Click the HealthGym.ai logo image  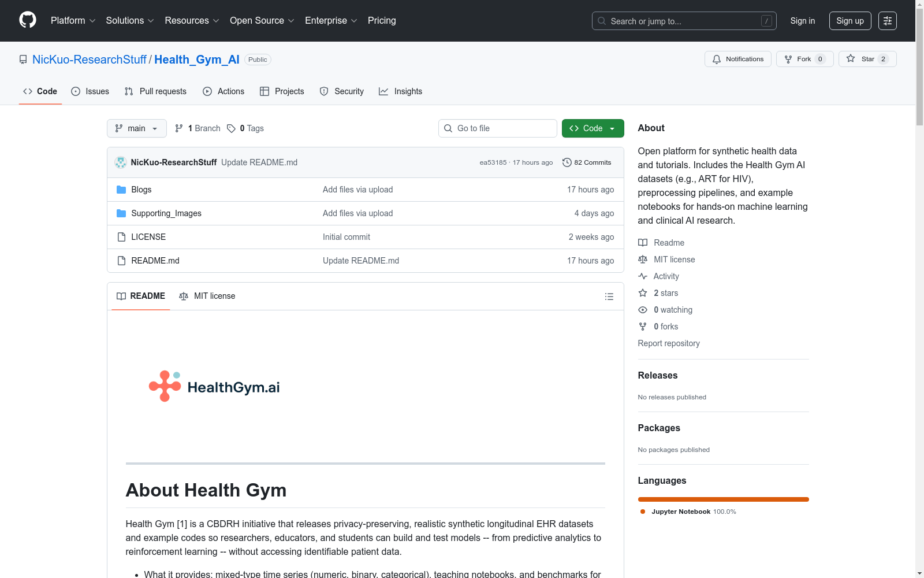[x=214, y=387]
